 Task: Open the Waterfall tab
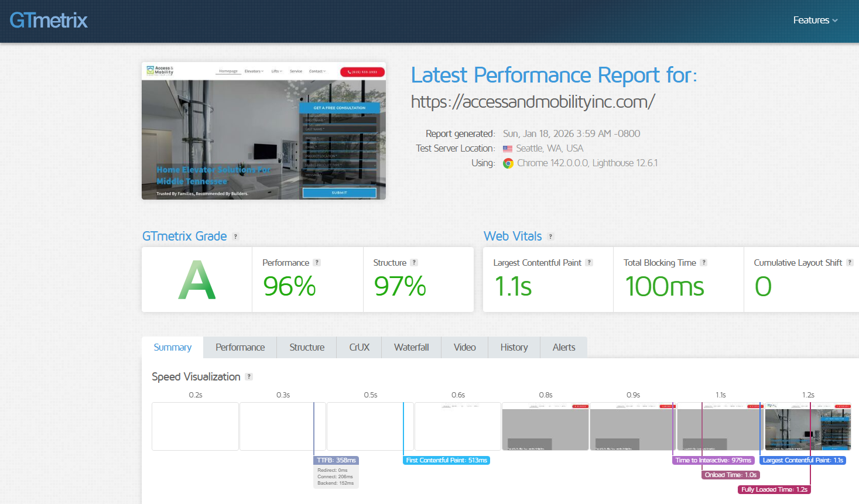click(x=412, y=347)
